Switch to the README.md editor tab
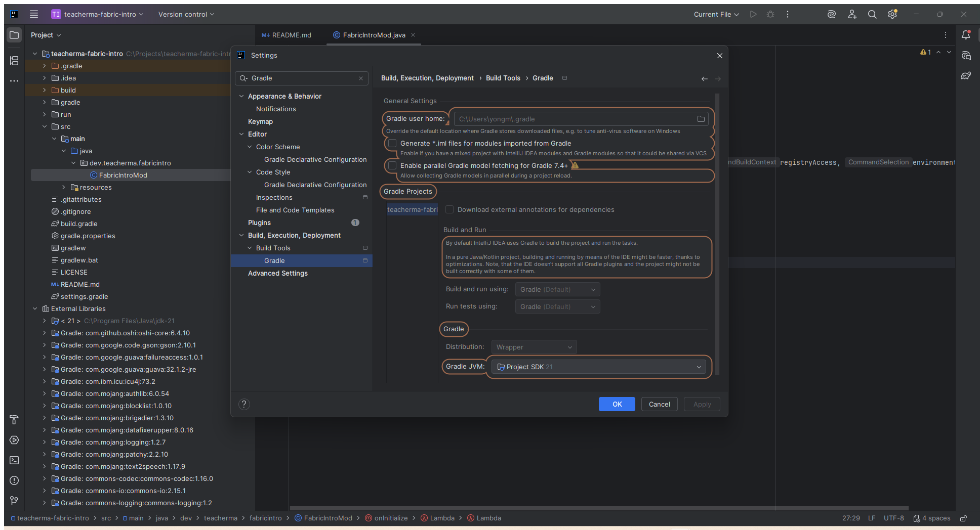The width and height of the screenshot is (980, 530). coord(287,35)
